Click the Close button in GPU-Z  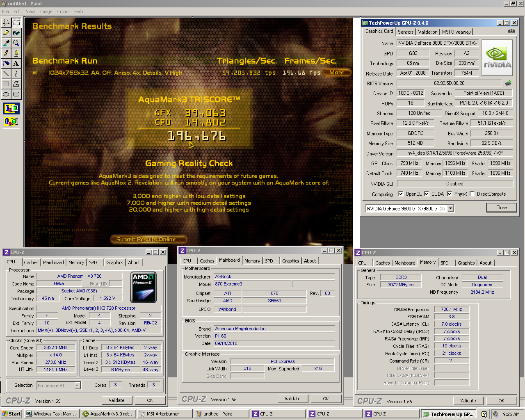coord(502,208)
